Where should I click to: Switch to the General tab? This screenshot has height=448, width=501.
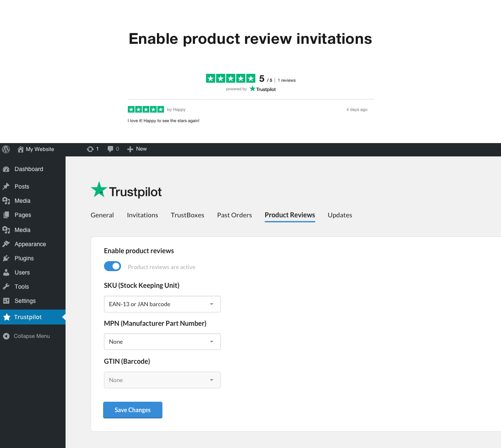point(102,215)
